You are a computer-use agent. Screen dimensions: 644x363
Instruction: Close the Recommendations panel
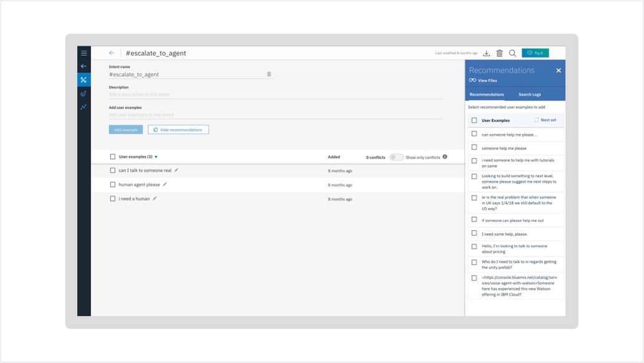(x=559, y=70)
